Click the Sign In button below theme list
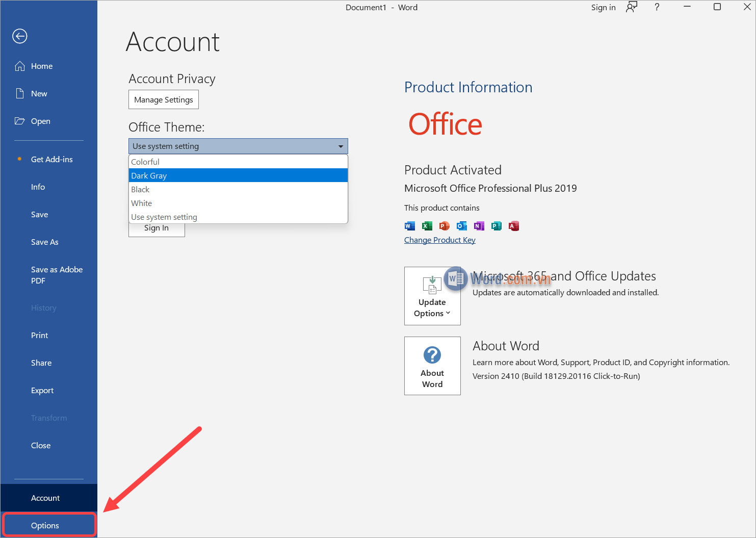Viewport: 756px width, 538px height. [157, 230]
